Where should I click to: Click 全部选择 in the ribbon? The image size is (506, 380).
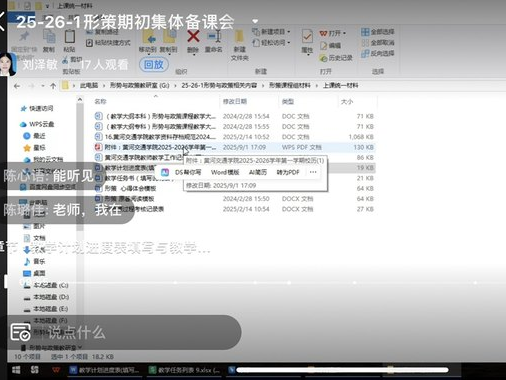point(378,32)
